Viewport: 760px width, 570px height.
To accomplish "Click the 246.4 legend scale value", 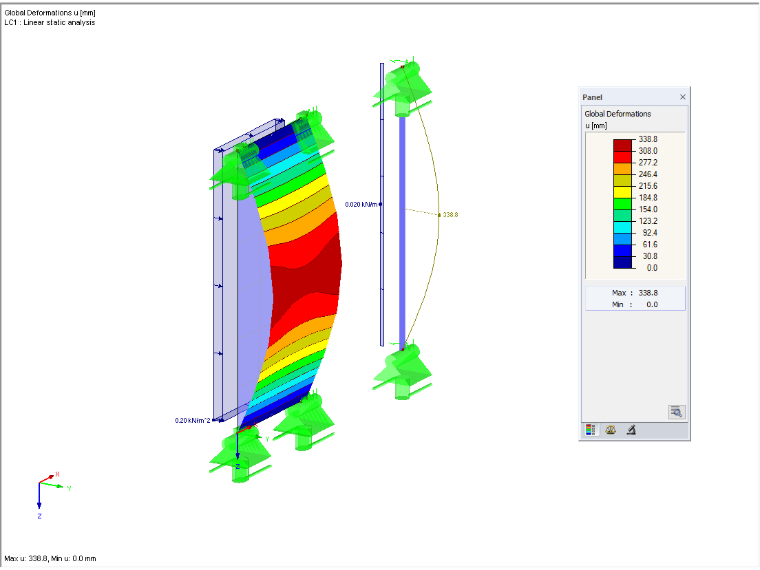I will click(648, 174).
